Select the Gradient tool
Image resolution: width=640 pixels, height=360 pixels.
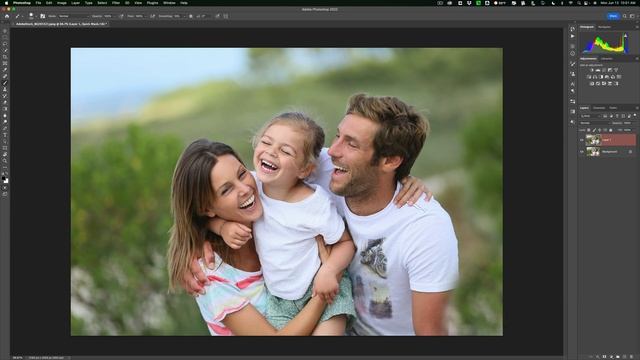(x=5, y=109)
